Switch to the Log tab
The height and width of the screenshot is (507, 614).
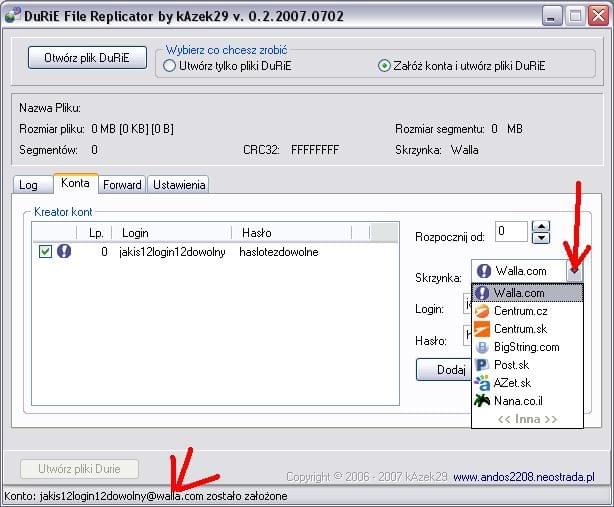(33, 185)
